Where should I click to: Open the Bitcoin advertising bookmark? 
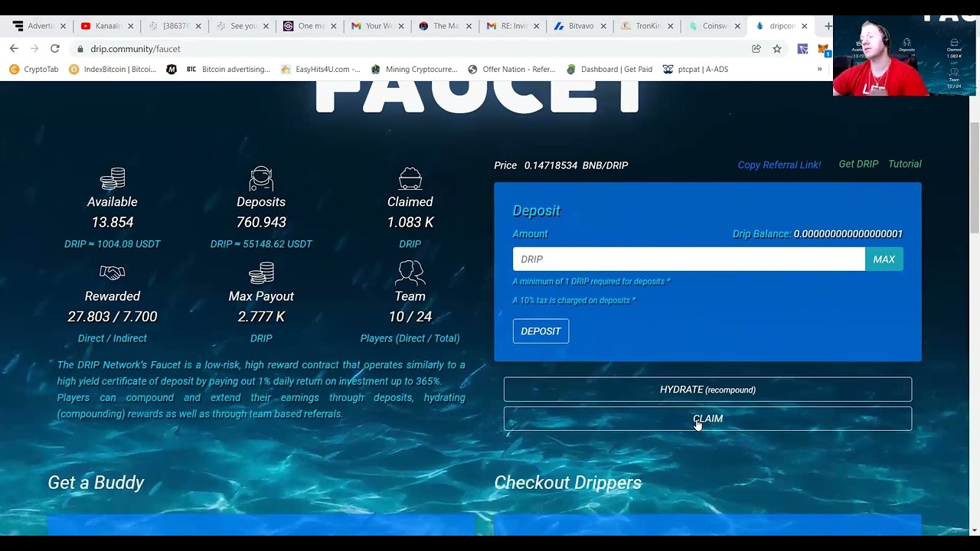[228, 69]
